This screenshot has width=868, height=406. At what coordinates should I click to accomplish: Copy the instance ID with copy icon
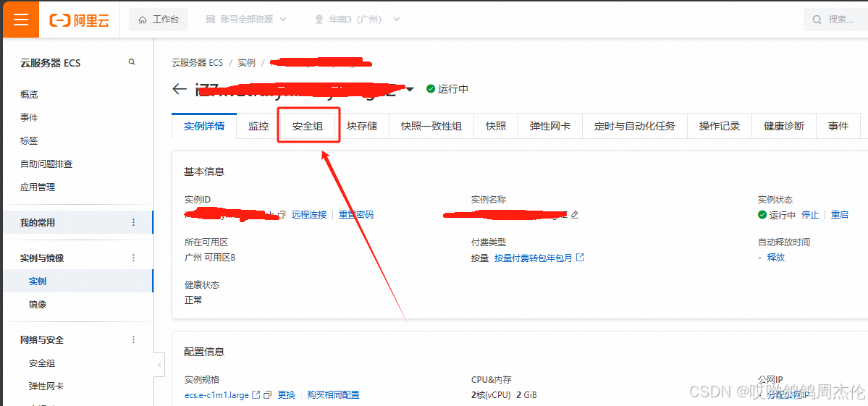tap(282, 215)
